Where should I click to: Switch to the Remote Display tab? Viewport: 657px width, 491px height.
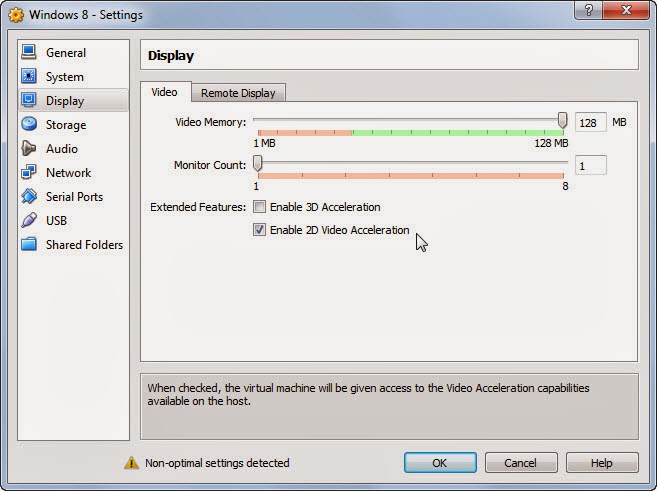238,93
